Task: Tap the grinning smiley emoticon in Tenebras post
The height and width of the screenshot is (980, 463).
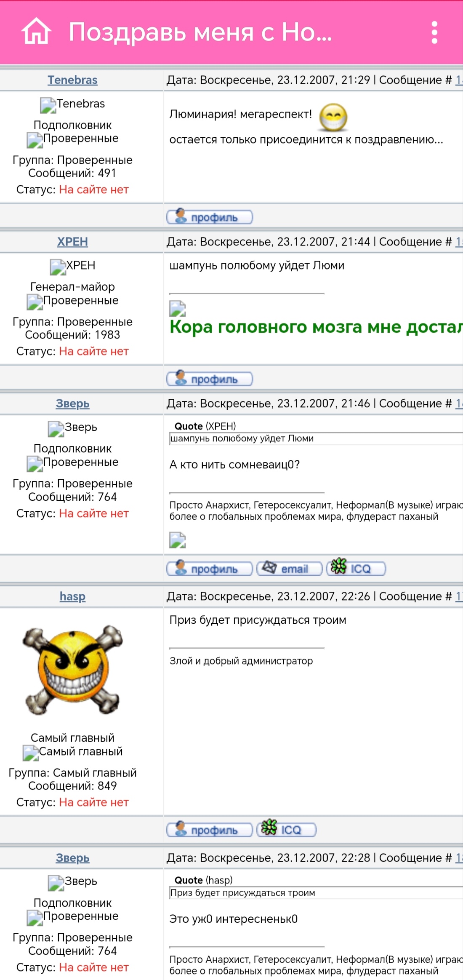Action: click(333, 117)
